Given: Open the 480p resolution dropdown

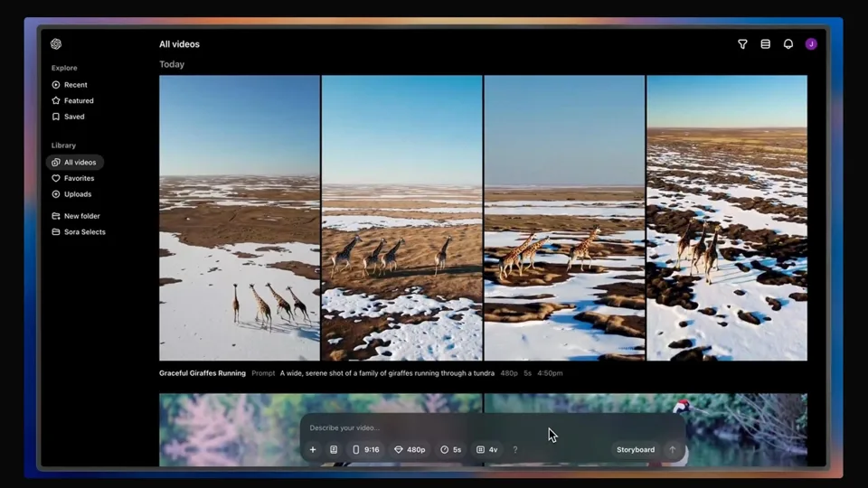Looking at the screenshot, I should (410, 450).
